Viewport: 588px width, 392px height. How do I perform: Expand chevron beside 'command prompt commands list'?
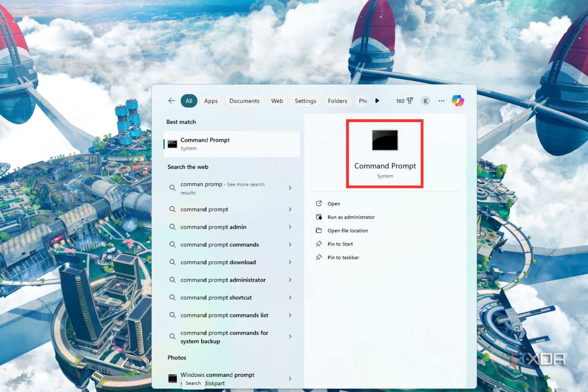(290, 315)
